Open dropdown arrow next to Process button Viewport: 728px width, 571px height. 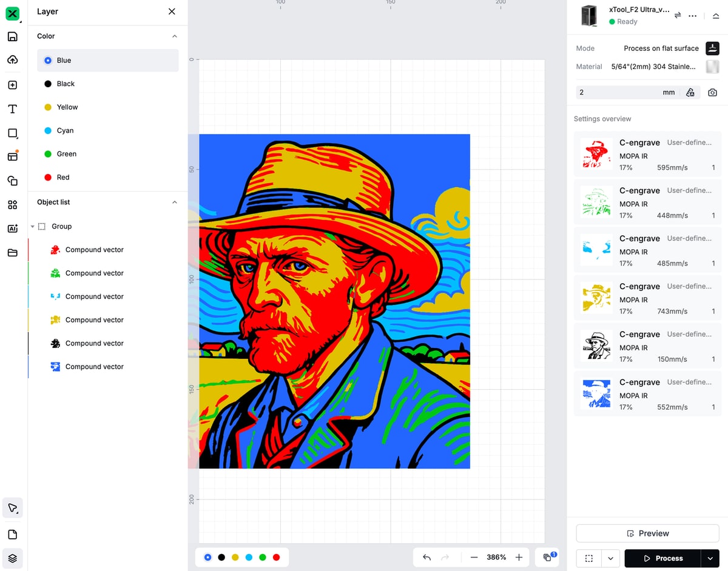710,558
